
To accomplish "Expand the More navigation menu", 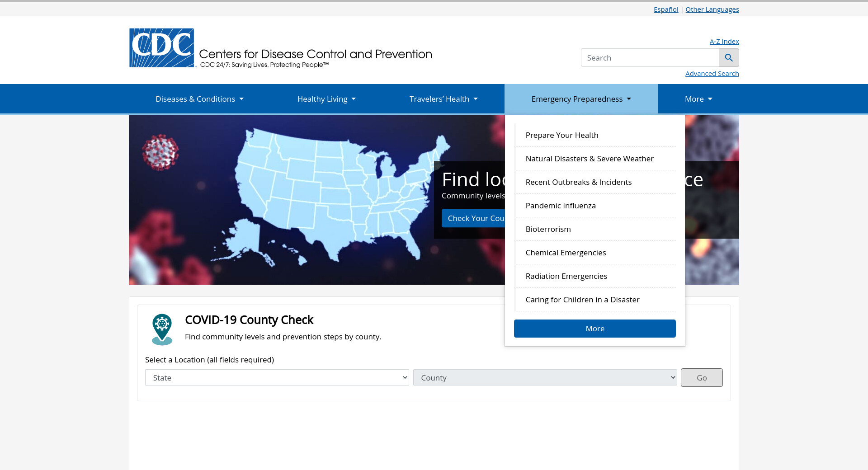I will (698, 99).
